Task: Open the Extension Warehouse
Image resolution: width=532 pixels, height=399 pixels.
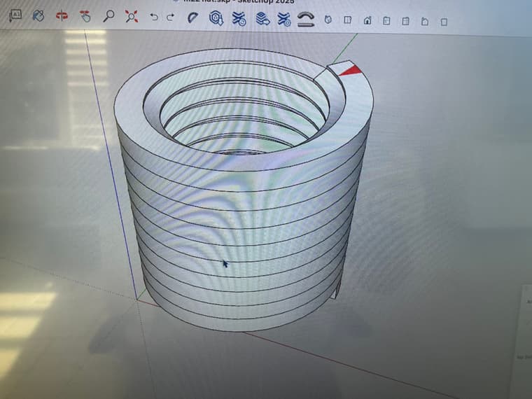Action: click(239, 18)
